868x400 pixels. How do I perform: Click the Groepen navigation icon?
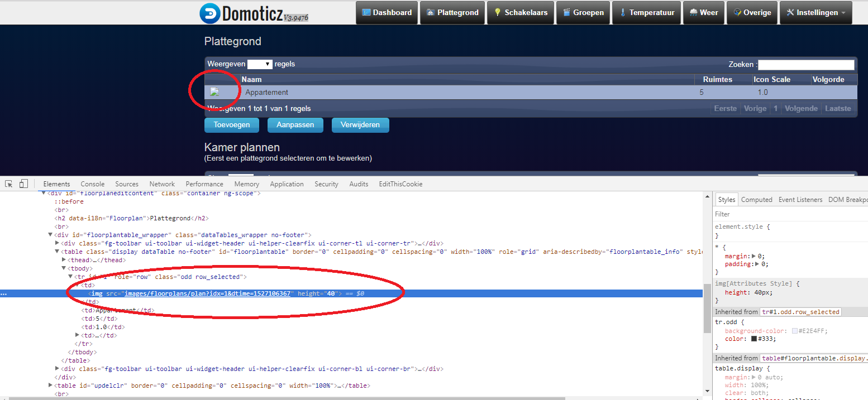[x=567, y=12]
